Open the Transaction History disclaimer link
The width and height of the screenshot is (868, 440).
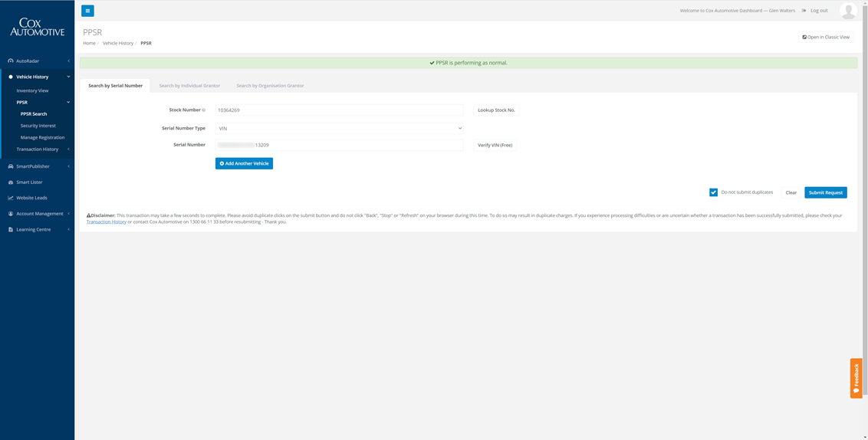coord(107,222)
